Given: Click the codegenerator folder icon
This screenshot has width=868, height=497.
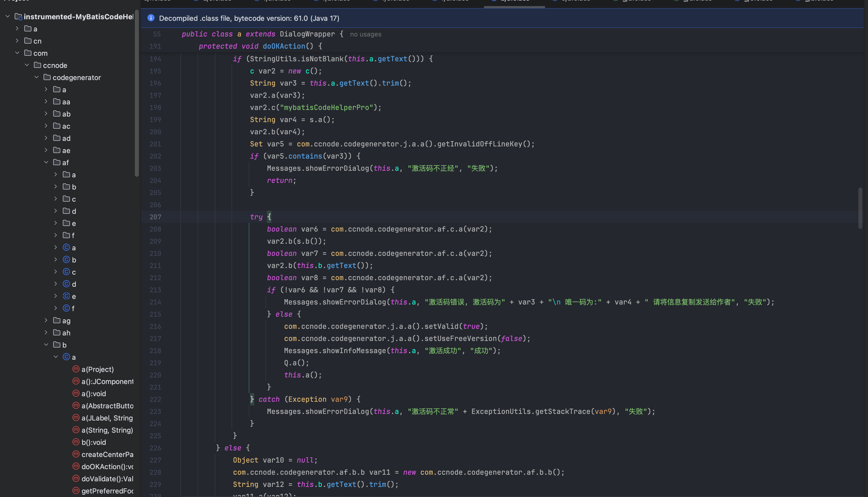Looking at the screenshot, I should pos(47,78).
